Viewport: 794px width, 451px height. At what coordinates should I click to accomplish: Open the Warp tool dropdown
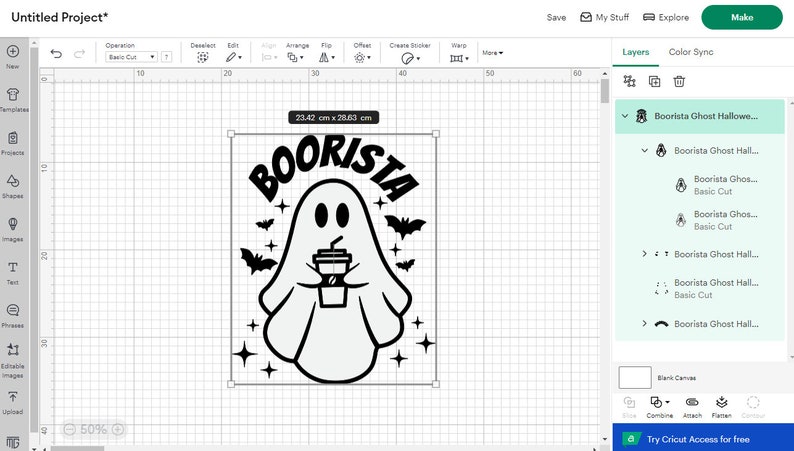click(x=459, y=58)
